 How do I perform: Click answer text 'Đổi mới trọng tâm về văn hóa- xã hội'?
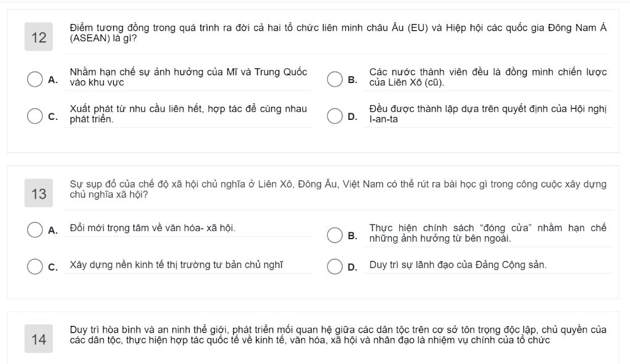coord(153,228)
